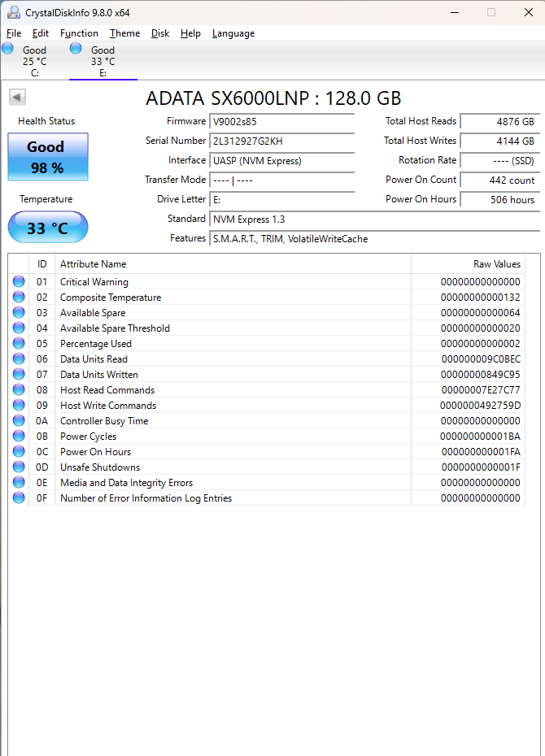Click the CrystalDiskInfo app icon in title bar

point(14,12)
